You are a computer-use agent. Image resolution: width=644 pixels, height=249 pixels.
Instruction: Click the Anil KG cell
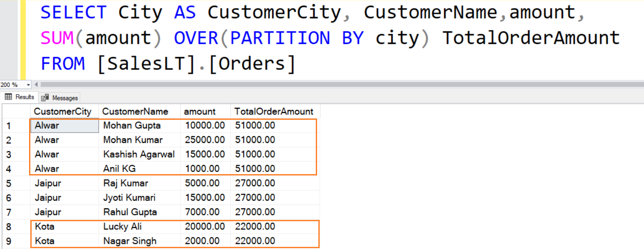point(139,169)
